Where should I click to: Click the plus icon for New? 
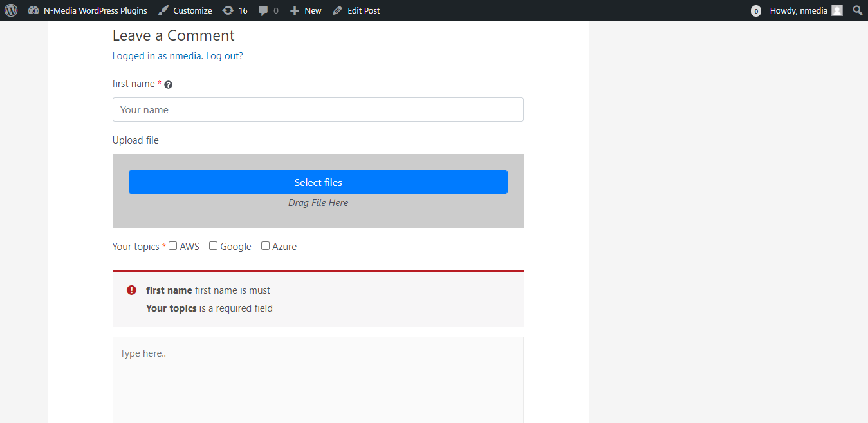click(x=295, y=10)
